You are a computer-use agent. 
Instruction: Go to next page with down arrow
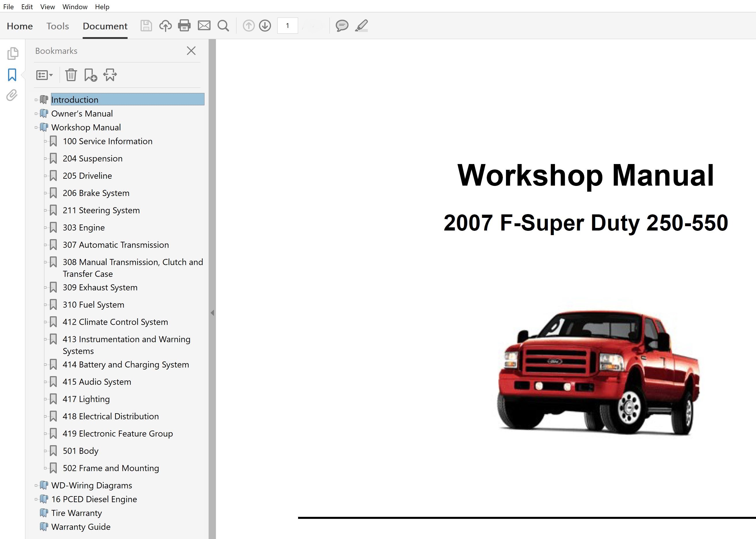coord(265,26)
